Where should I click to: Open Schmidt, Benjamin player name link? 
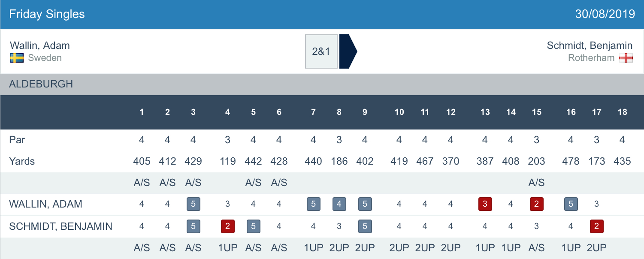(x=590, y=45)
